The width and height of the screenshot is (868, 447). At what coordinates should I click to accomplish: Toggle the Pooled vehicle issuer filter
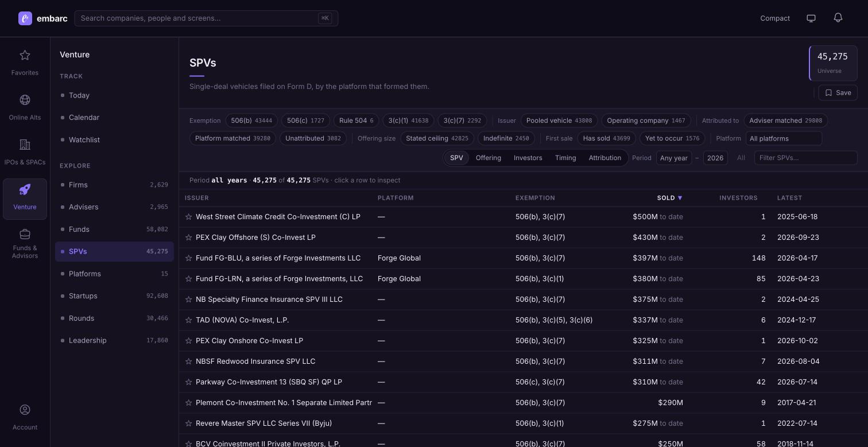click(x=559, y=121)
